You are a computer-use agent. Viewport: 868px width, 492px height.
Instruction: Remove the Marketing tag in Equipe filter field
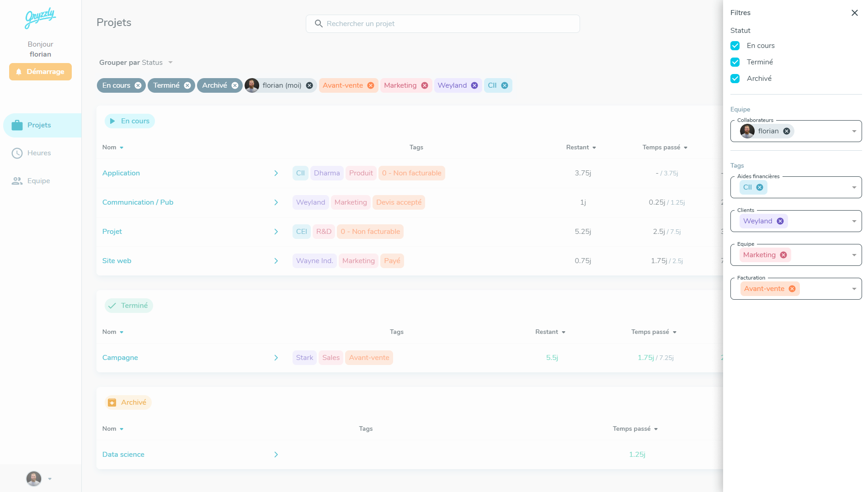coord(783,255)
